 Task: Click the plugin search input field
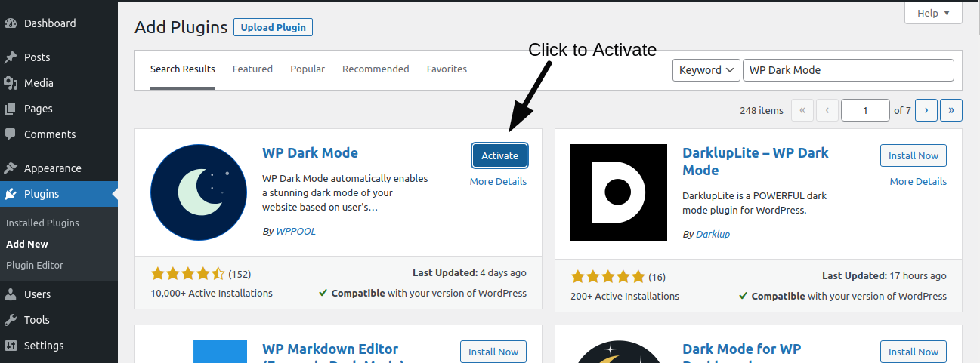(849, 70)
